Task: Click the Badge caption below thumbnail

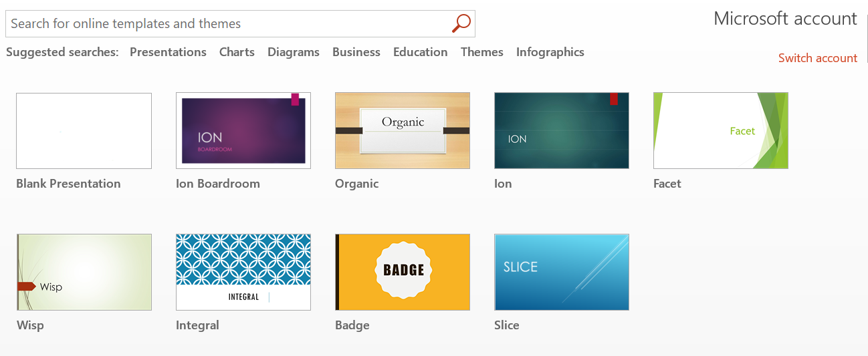Action: [352, 325]
